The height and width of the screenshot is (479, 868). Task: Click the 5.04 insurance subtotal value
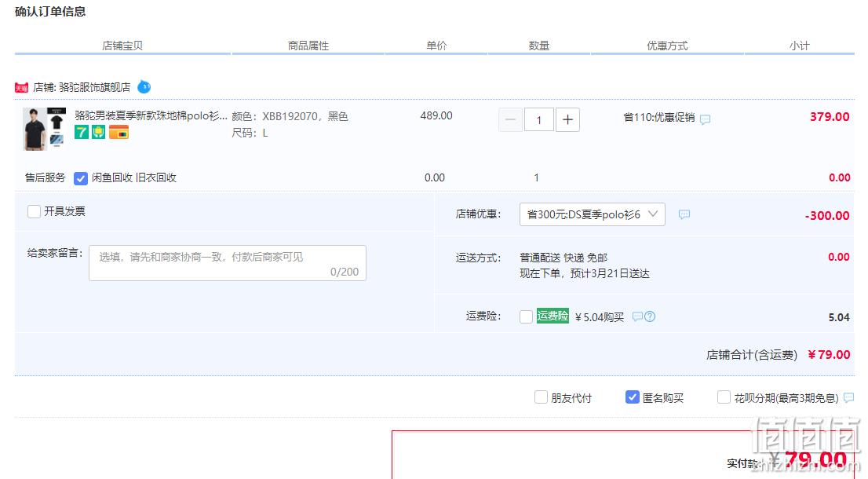tap(839, 317)
